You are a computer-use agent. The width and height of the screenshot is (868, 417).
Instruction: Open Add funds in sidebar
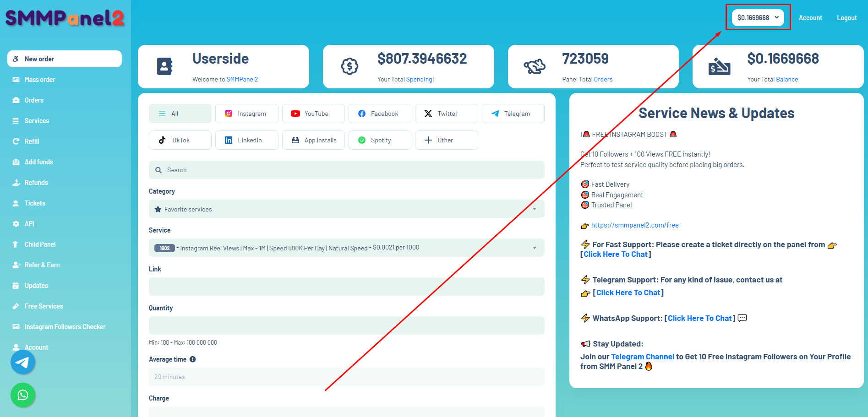pyautogui.click(x=38, y=162)
